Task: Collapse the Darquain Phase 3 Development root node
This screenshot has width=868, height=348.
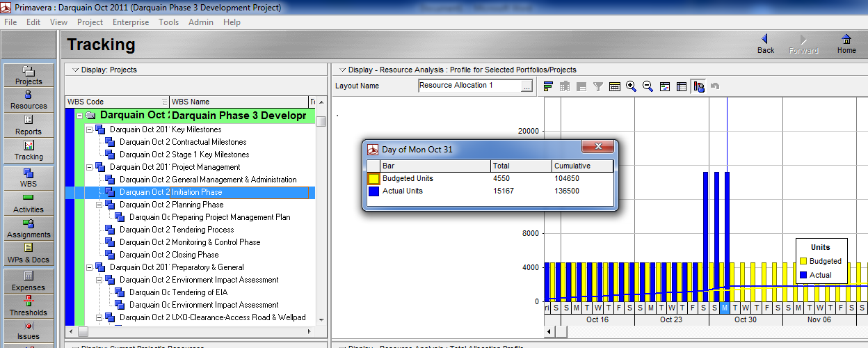Action: click(79, 116)
